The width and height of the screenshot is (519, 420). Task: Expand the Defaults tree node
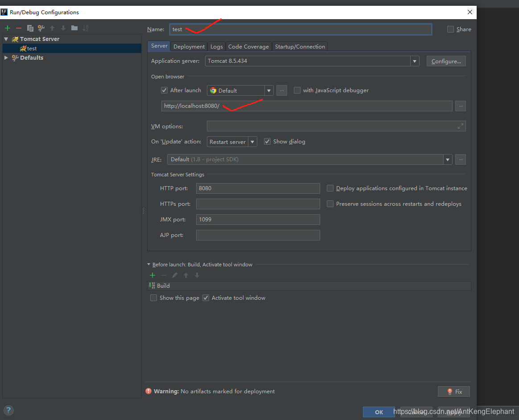point(6,57)
